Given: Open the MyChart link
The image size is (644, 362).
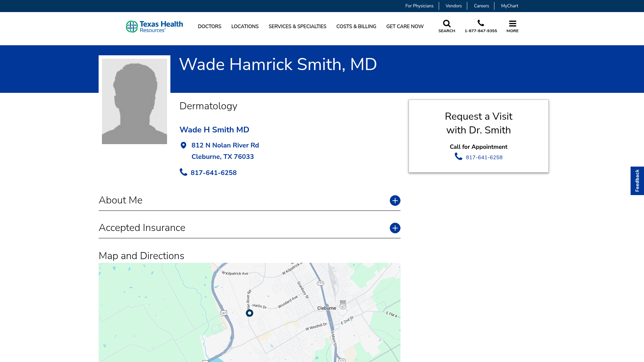Looking at the screenshot, I should point(509,6).
